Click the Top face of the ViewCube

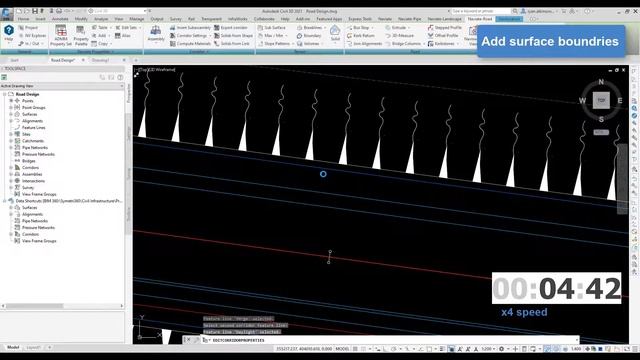click(601, 100)
